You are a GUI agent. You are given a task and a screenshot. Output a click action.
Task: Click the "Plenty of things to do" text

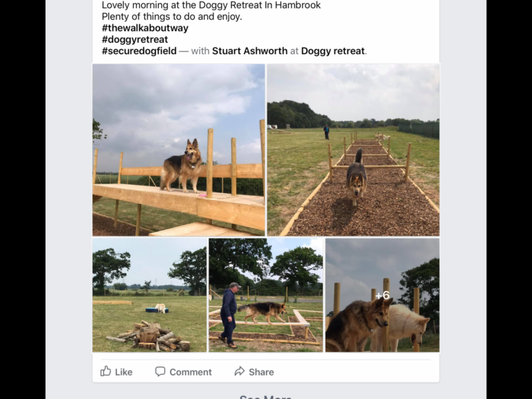(172, 17)
